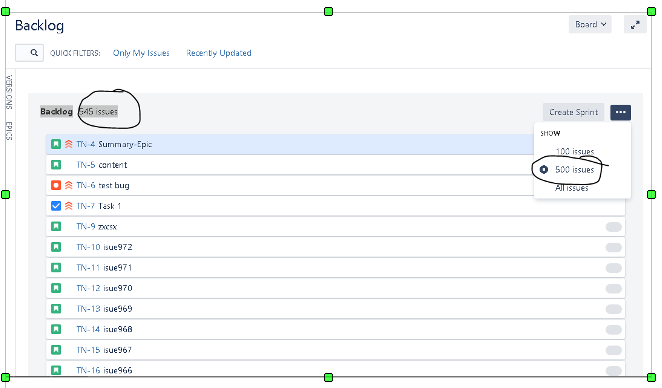Viewport: 662px width, 388px height.
Task: Click the story icon on the TN-5 row
Action: (56, 165)
